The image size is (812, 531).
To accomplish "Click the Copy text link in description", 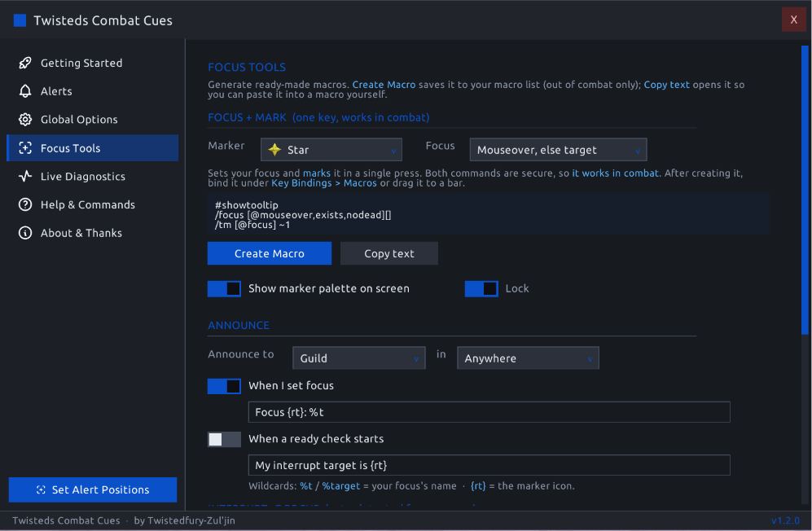I will (666, 85).
